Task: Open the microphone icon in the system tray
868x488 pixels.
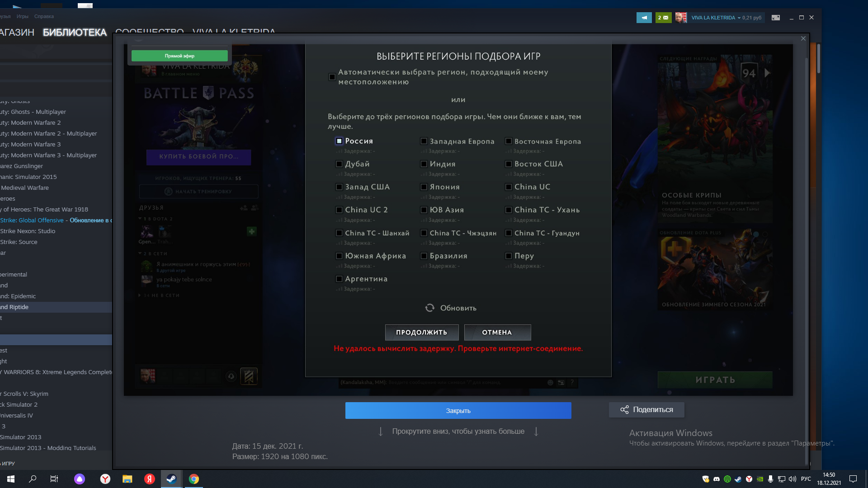Action: [x=770, y=479]
